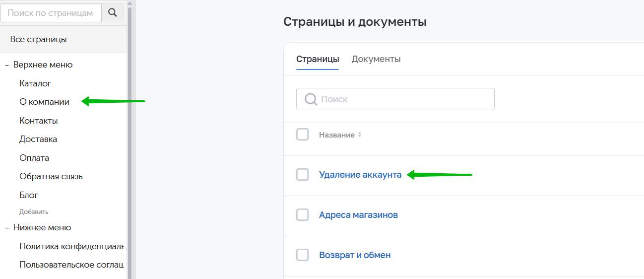This screenshot has height=279, width=644.
Task: Switch to the Документы tab
Action: tap(376, 59)
